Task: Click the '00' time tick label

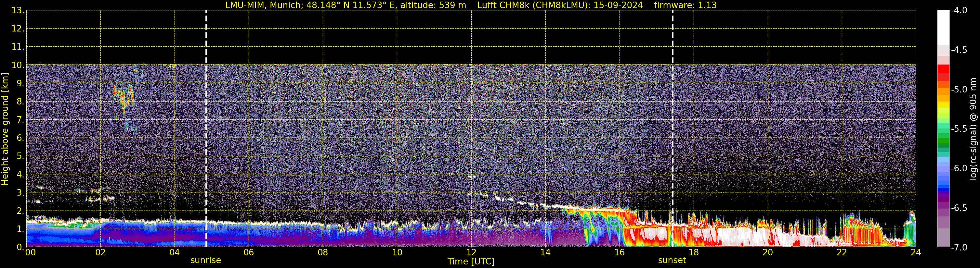Action: coord(31,252)
